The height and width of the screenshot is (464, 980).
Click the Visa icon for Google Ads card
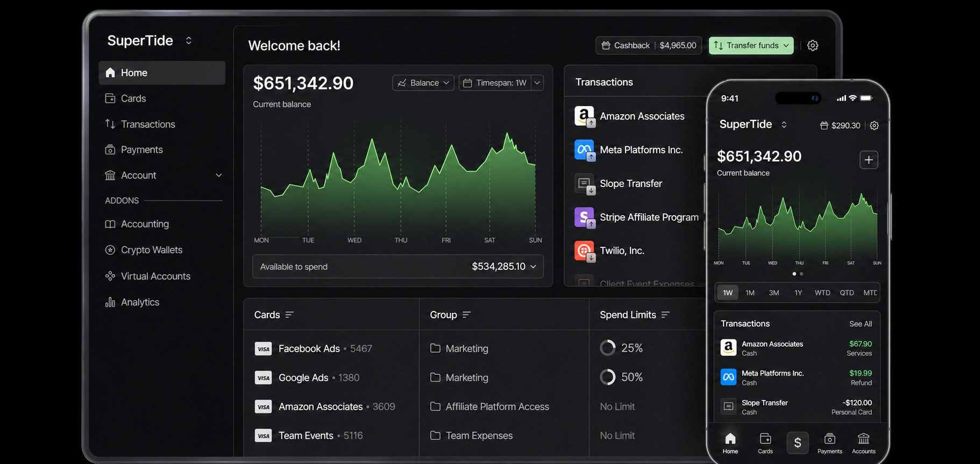[263, 378]
